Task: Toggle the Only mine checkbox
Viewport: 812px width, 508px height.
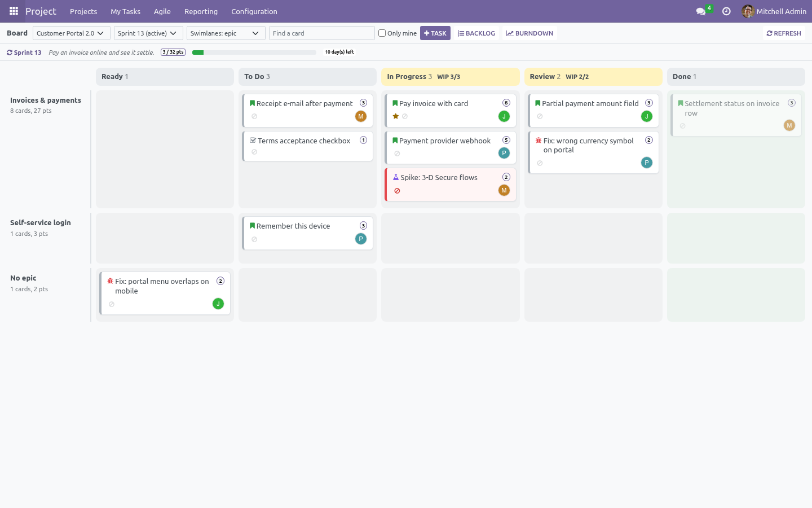Action: click(x=382, y=33)
